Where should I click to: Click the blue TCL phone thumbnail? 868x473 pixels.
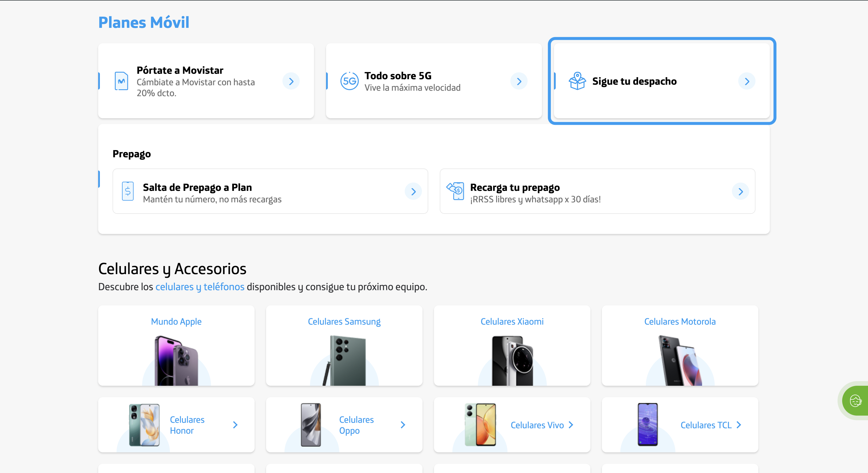click(647, 424)
